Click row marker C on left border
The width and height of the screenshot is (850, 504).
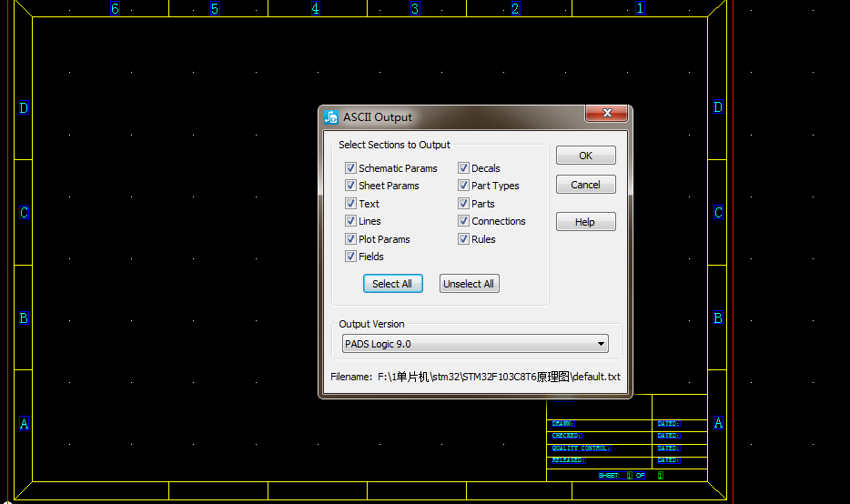24,213
